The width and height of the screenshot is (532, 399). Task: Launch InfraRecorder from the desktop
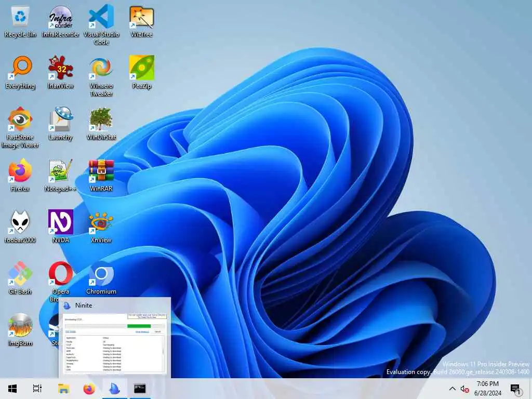(x=60, y=21)
